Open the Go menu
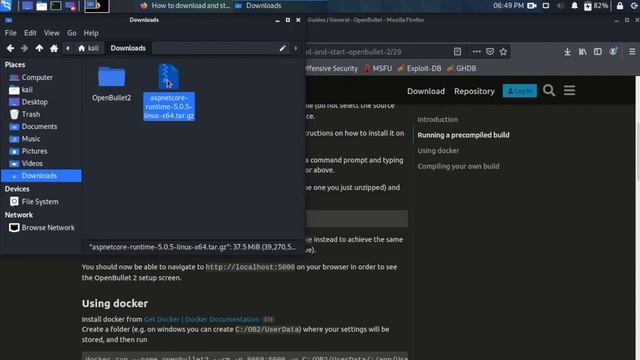Image resolution: width=640 pixels, height=360 pixels. click(72, 33)
